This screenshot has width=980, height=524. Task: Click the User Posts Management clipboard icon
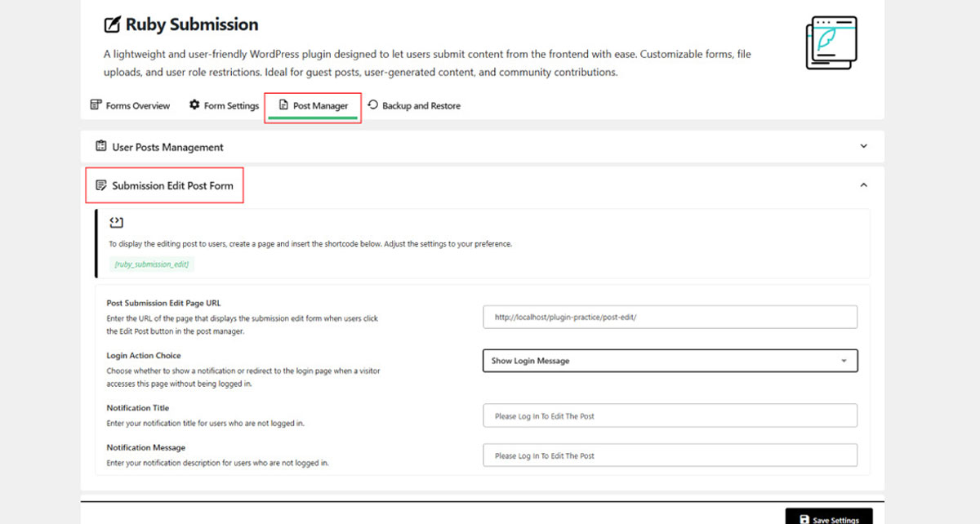pyautogui.click(x=101, y=147)
